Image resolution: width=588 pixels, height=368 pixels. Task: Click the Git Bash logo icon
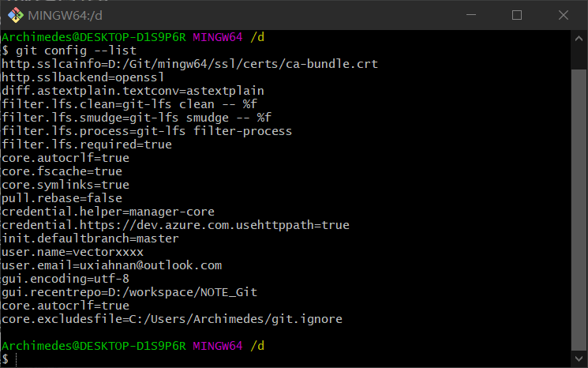[15, 15]
